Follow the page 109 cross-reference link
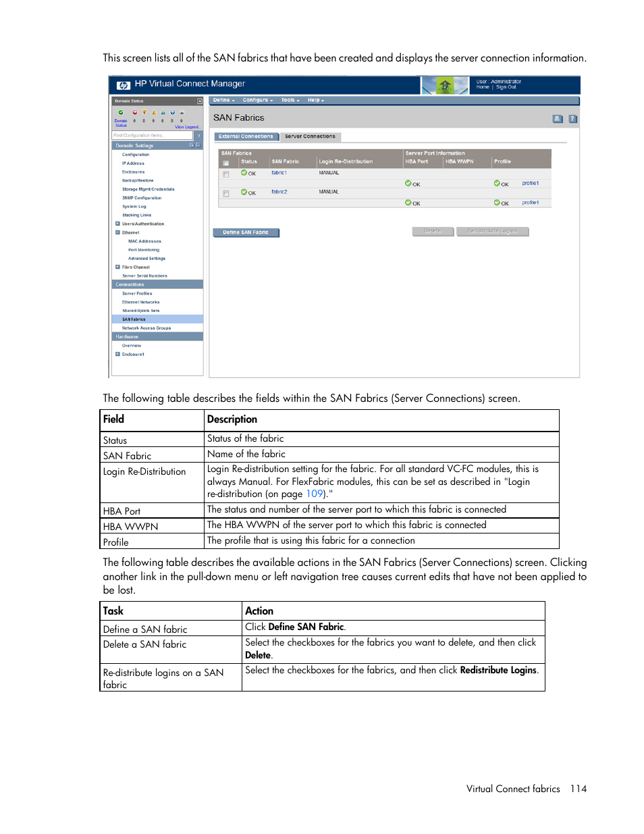 pos(314,494)
